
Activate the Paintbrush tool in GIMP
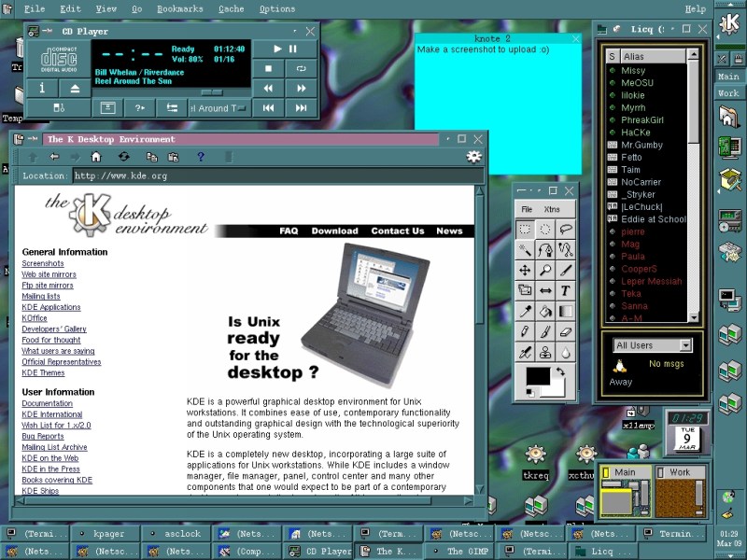(x=545, y=332)
